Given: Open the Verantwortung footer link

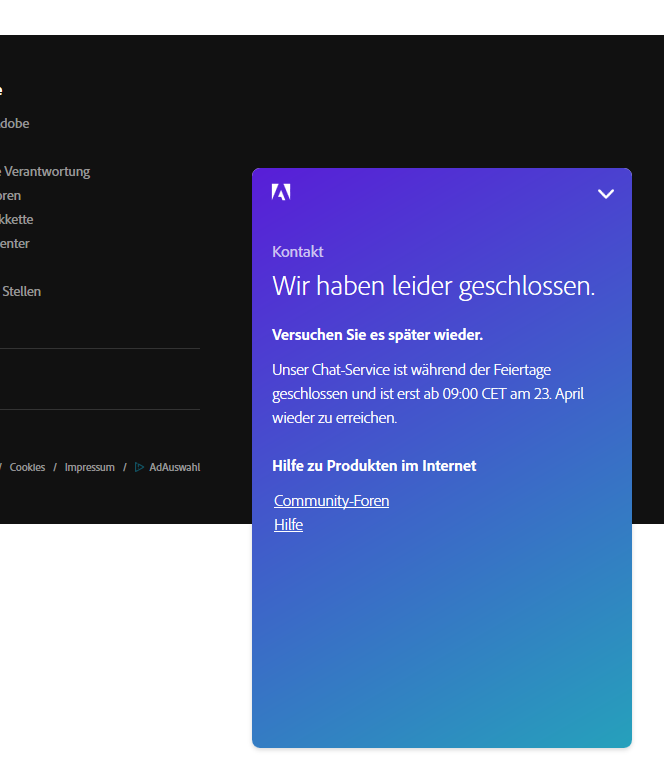Looking at the screenshot, I should (x=45, y=171).
